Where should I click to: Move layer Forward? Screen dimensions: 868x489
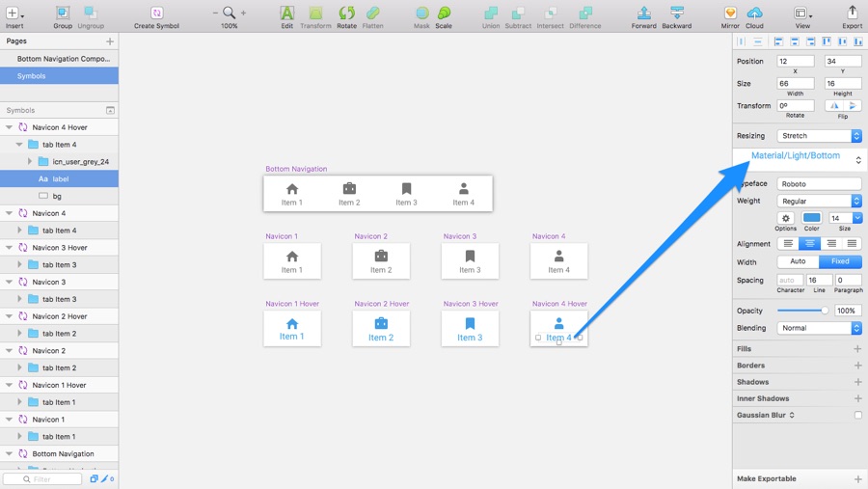(644, 16)
